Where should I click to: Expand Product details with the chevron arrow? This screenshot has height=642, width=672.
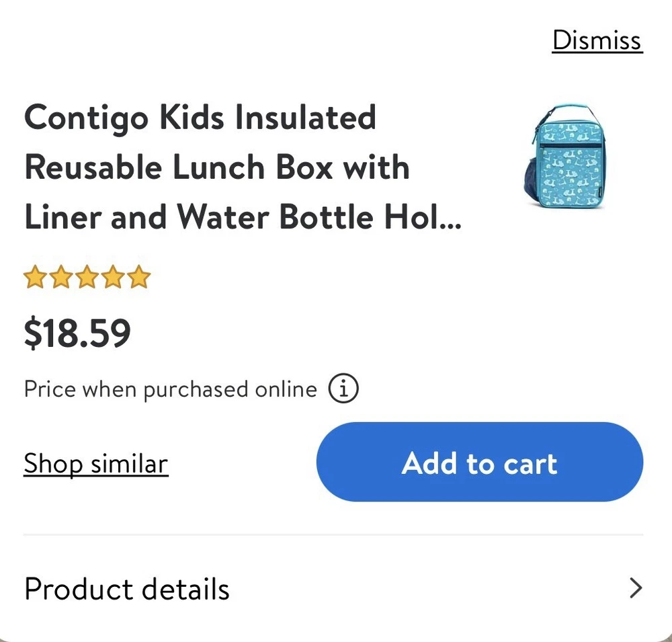click(635, 588)
